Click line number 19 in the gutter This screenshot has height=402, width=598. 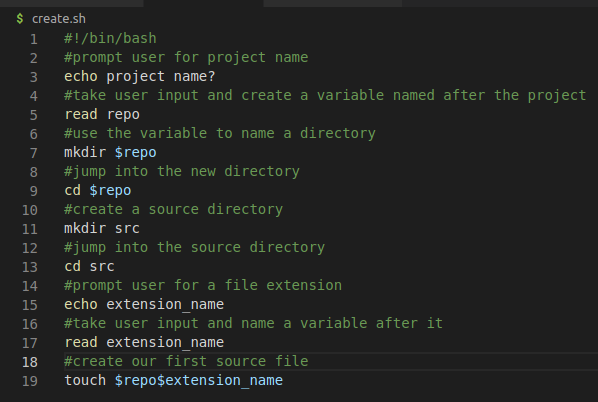(x=30, y=381)
